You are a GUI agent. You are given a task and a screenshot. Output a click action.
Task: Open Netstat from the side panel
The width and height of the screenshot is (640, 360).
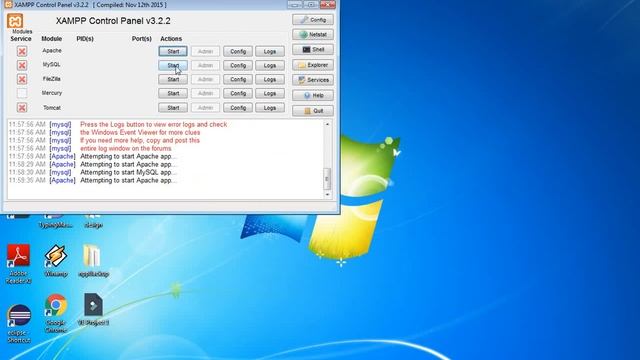[x=313, y=35]
